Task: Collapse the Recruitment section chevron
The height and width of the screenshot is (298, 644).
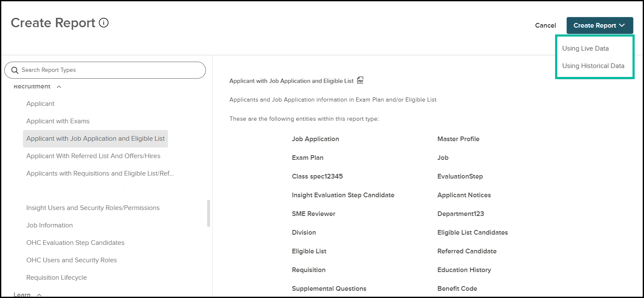Action: click(x=59, y=87)
